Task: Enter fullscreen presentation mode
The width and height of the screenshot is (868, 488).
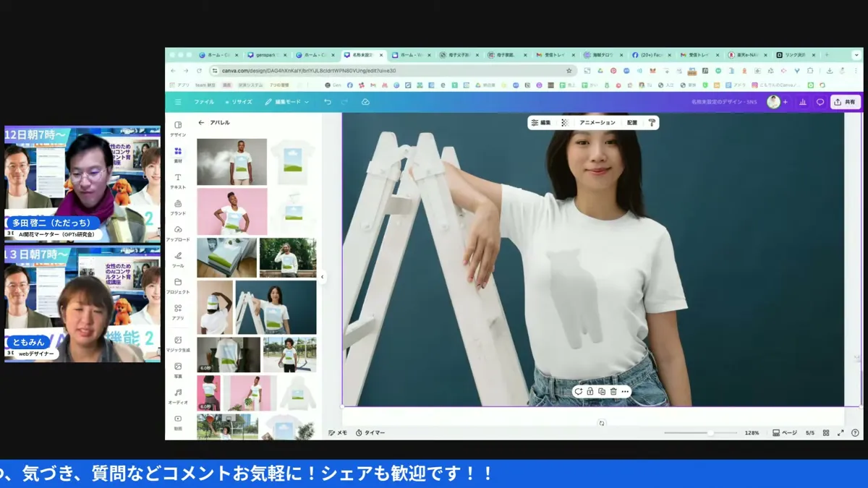Action: (x=841, y=433)
